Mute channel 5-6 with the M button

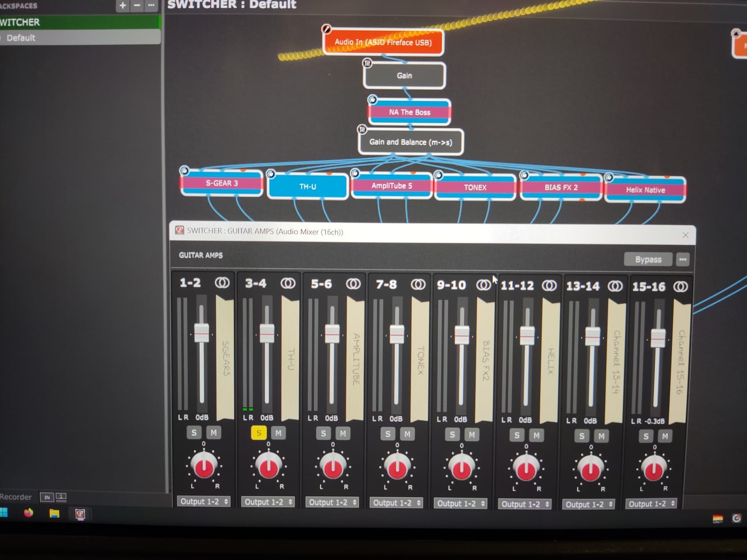[x=343, y=434]
